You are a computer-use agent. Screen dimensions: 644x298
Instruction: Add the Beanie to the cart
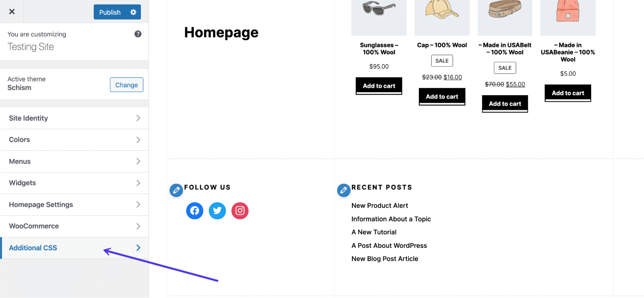[567, 93]
